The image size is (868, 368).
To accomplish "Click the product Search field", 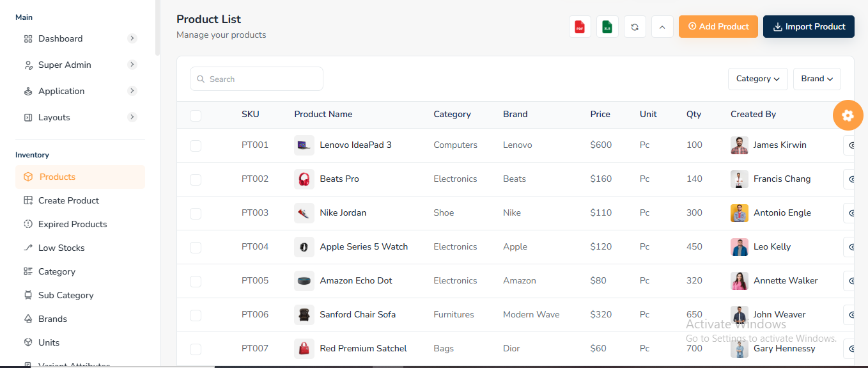I will pos(256,79).
